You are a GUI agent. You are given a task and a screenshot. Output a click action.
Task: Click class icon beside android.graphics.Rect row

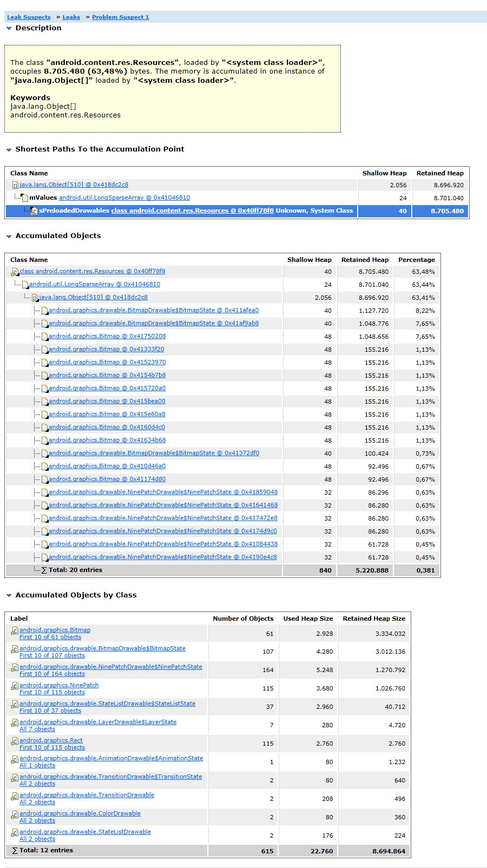[x=15, y=741]
